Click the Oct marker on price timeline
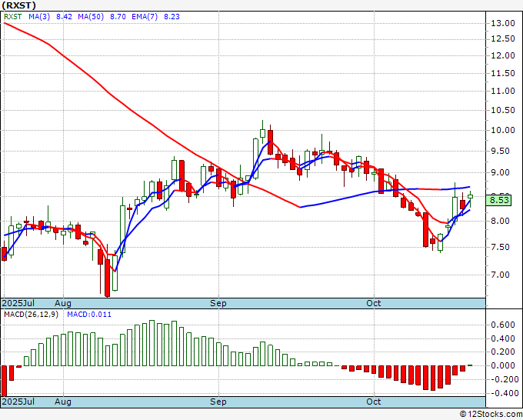The width and height of the screenshot is (523, 420). point(374,303)
